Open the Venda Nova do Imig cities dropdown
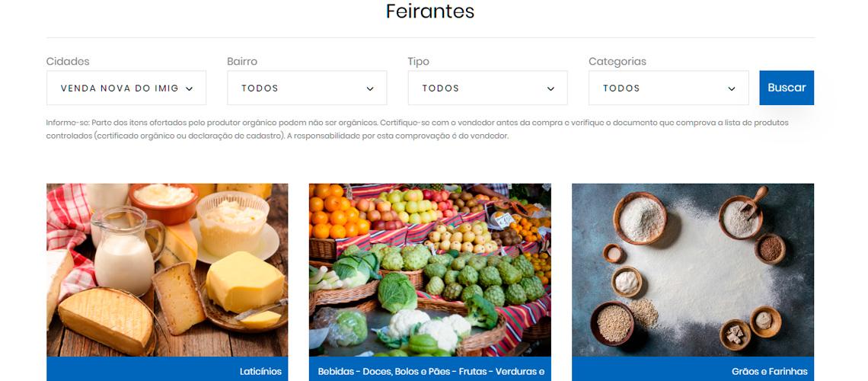868x381 pixels. coord(126,88)
